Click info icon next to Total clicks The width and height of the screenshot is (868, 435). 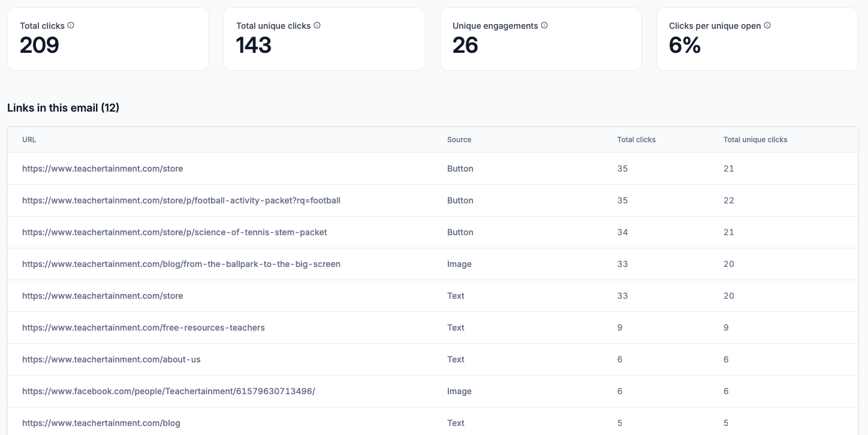[71, 25]
